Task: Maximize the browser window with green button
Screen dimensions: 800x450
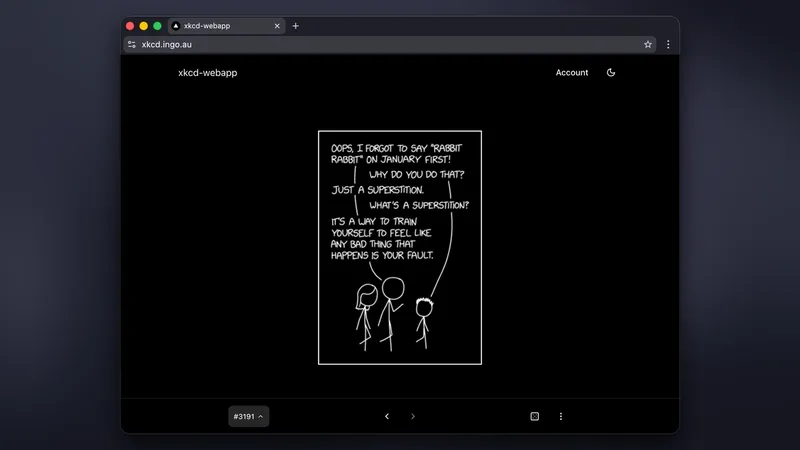Action: (x=157, y=26)
